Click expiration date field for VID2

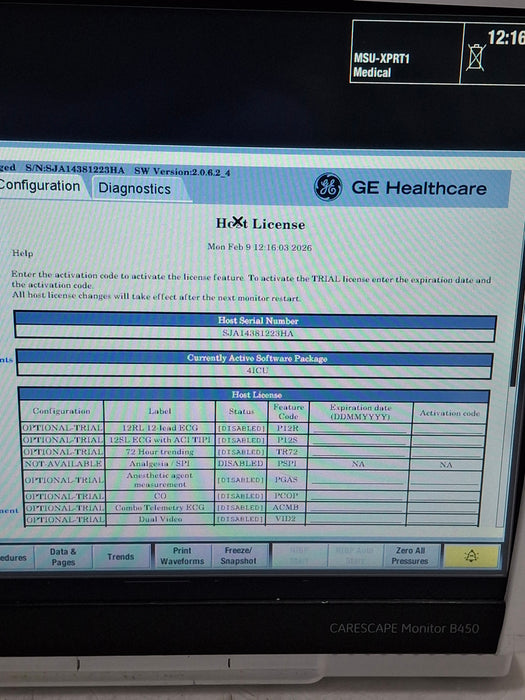[x=356, y=520]
